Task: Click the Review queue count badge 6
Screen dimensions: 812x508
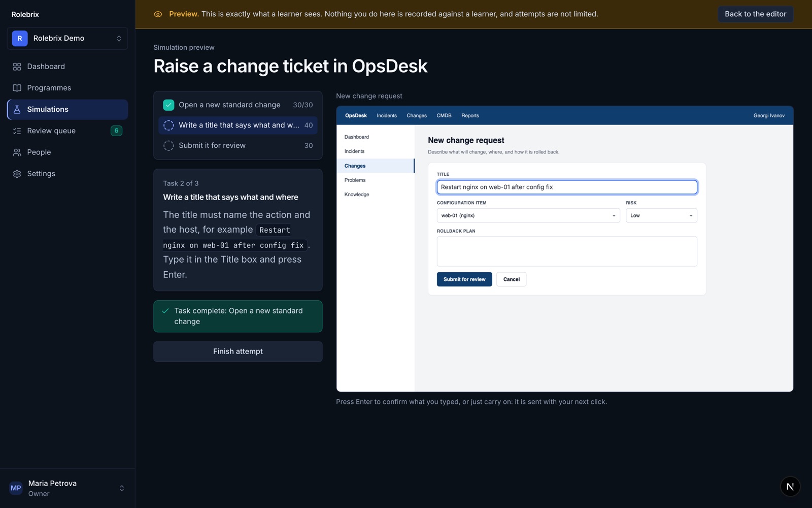Action: pos(116,131)
